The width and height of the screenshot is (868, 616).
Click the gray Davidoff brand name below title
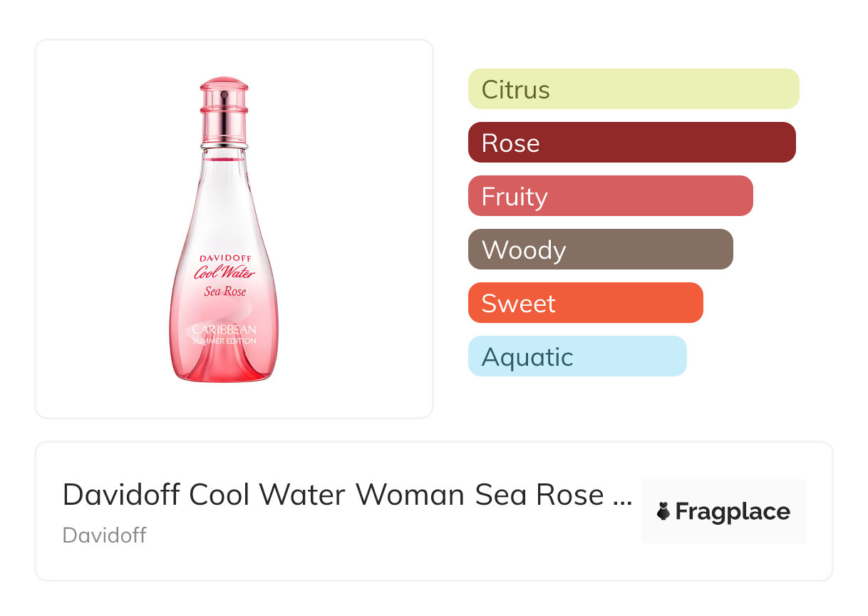coord(104,535)
